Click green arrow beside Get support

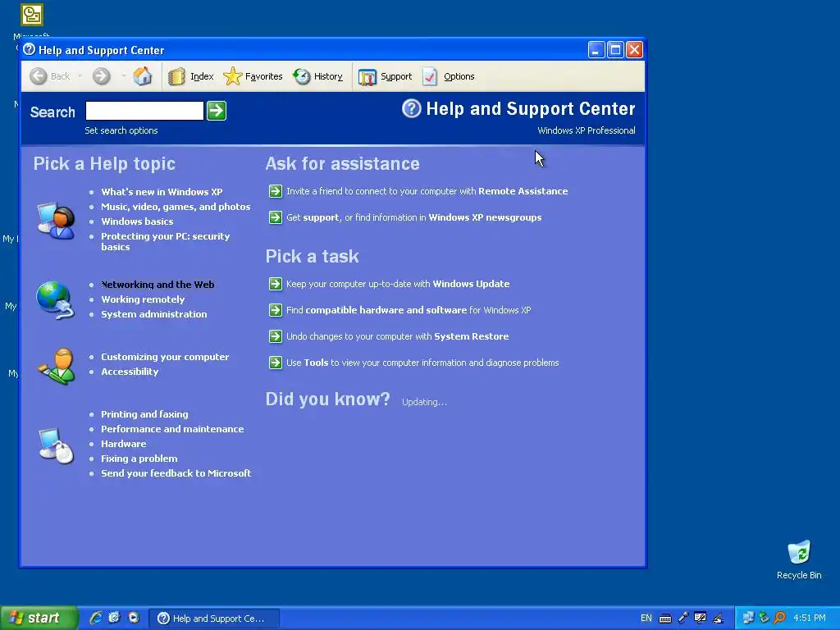tap(276, 217)
